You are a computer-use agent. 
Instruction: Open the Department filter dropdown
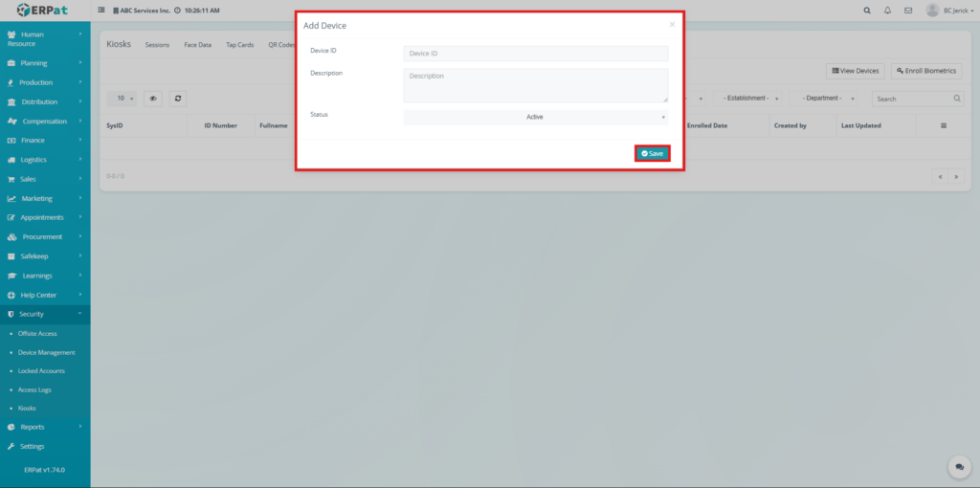pos(822,99)
